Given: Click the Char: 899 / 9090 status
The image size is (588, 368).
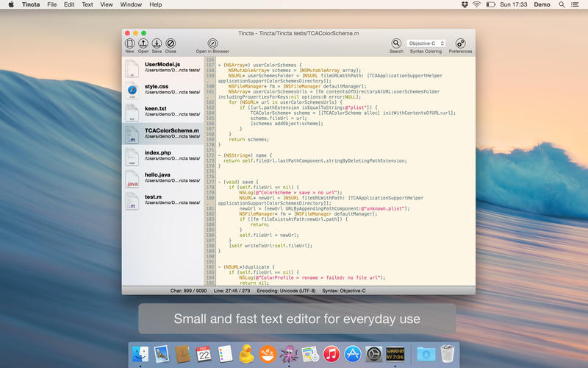Looking at the screenshot, I should (x=188, y=291).
